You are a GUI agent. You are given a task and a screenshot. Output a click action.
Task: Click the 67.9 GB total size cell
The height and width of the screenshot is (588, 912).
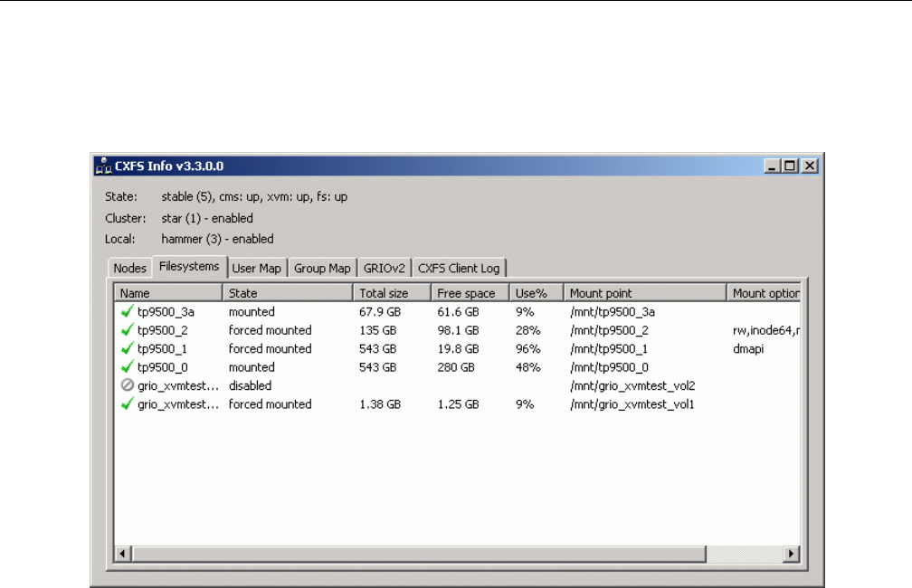tap(380, 312)
